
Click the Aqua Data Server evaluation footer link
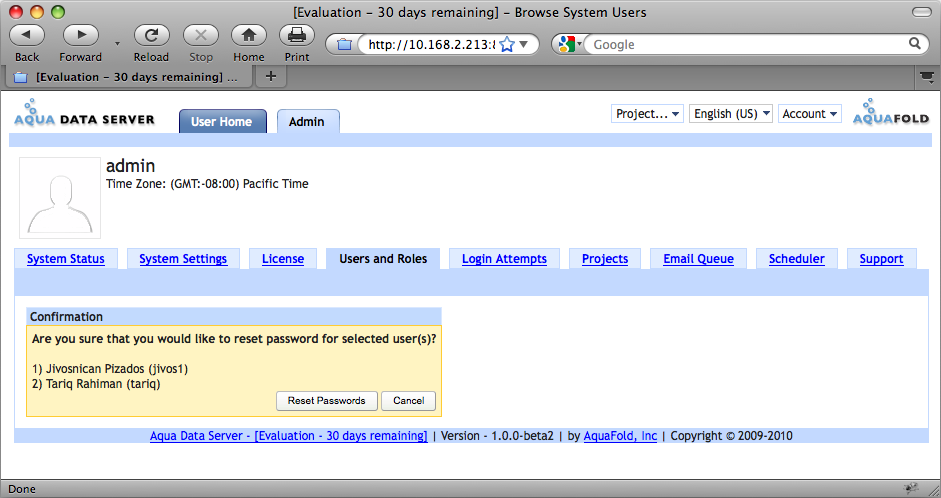[x=289, y=436]
